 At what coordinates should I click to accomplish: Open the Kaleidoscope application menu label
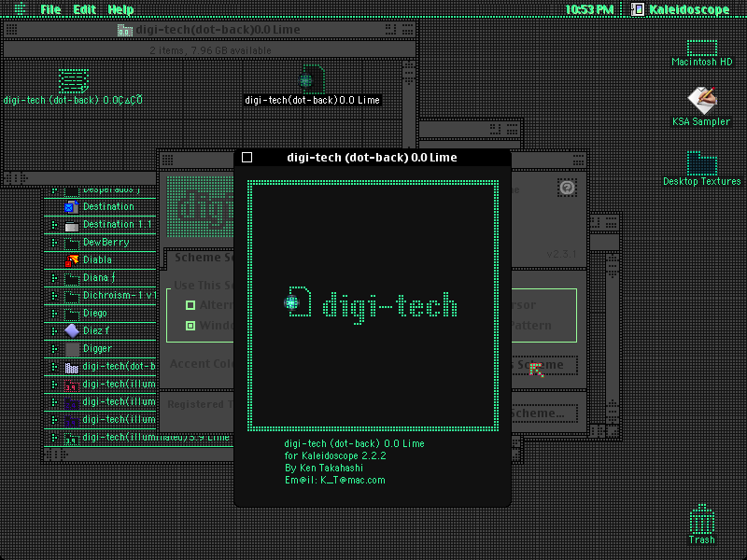pos(689,9)
